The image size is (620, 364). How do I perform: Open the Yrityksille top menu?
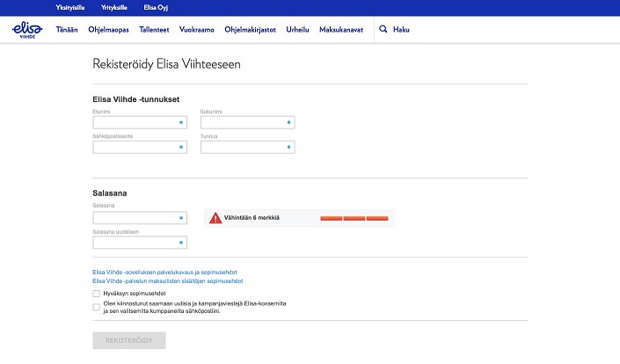tap(113, 8)
